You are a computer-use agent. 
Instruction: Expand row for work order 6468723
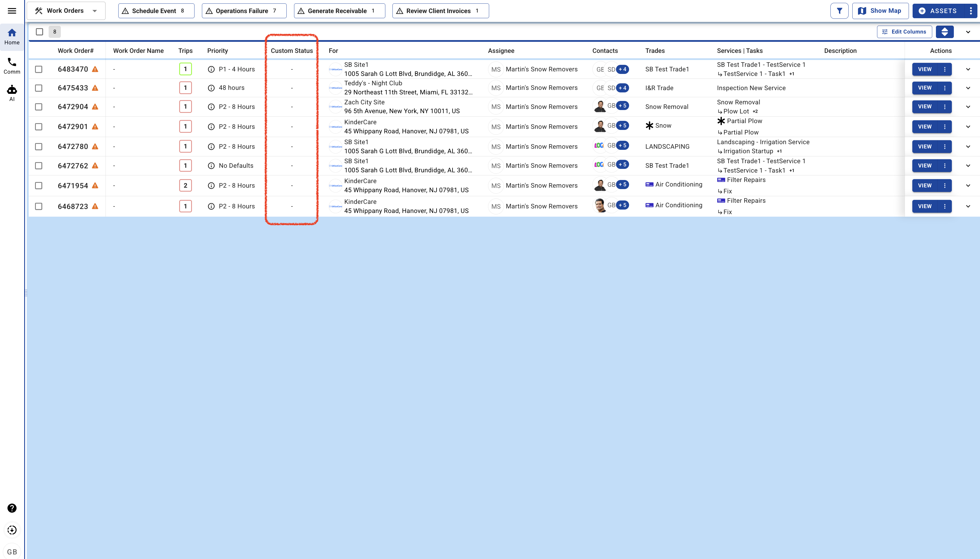tap(968, 206)
